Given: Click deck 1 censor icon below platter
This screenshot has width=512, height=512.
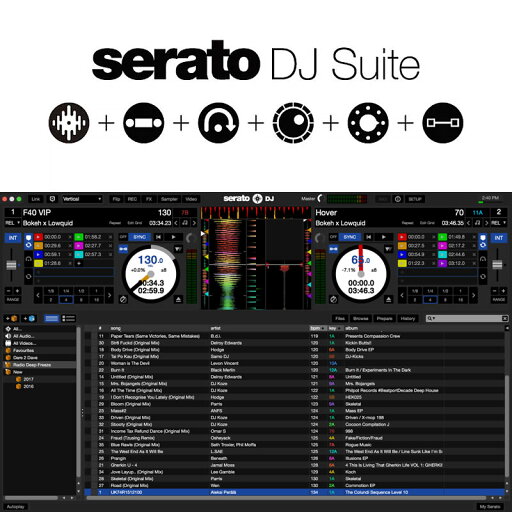Looking at the screenshot, I should [x=123, y=299].
